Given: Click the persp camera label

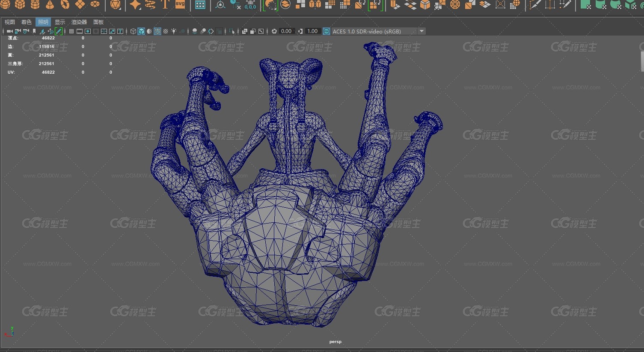Looking at the screenshot, I should tap(335, 342).
